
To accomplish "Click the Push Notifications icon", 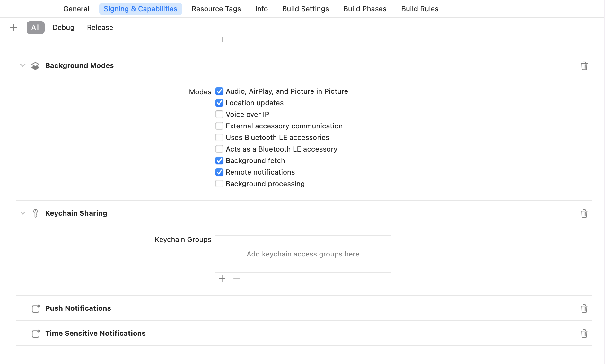I will (x=36, y=308).
